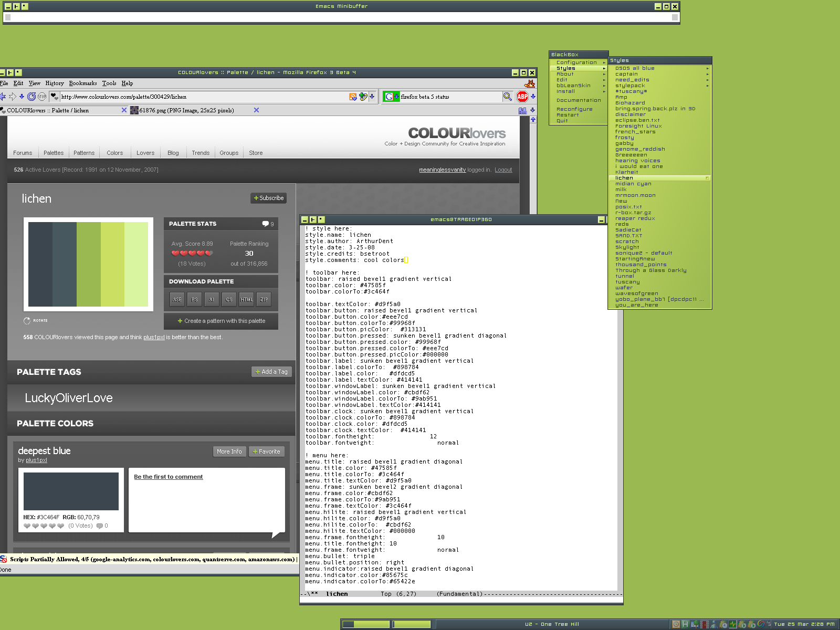
Task: Click More Info for deepest blue
Action: 229,451
